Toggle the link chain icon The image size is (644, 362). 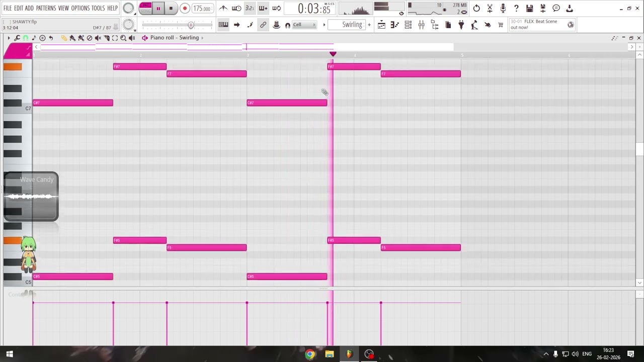pos(263,25)
